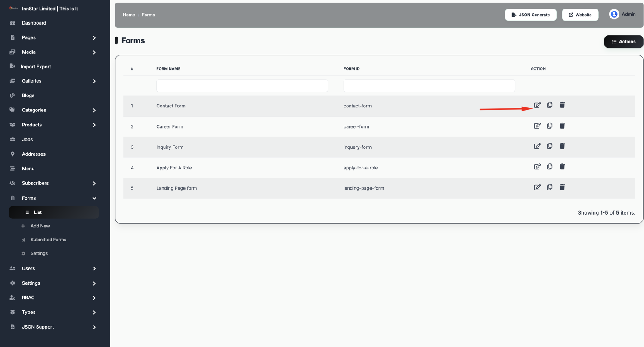
Task: Click the JSON Generate button
Action: click(x=530, y=15)
